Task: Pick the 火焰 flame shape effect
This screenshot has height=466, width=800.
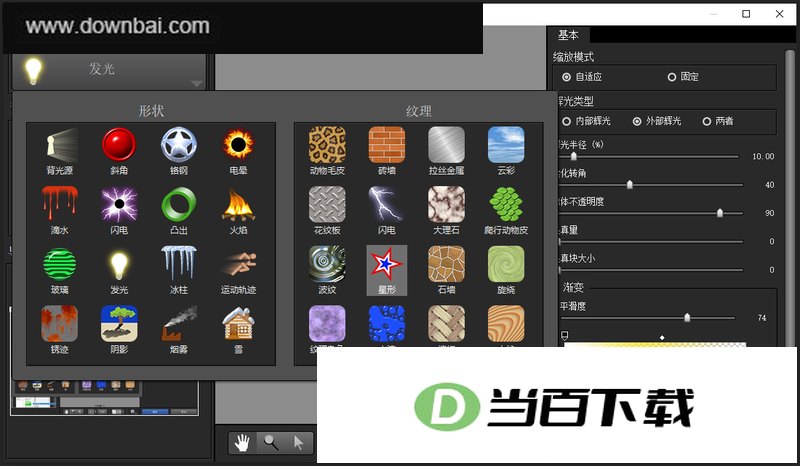Action: coord(238,210)
